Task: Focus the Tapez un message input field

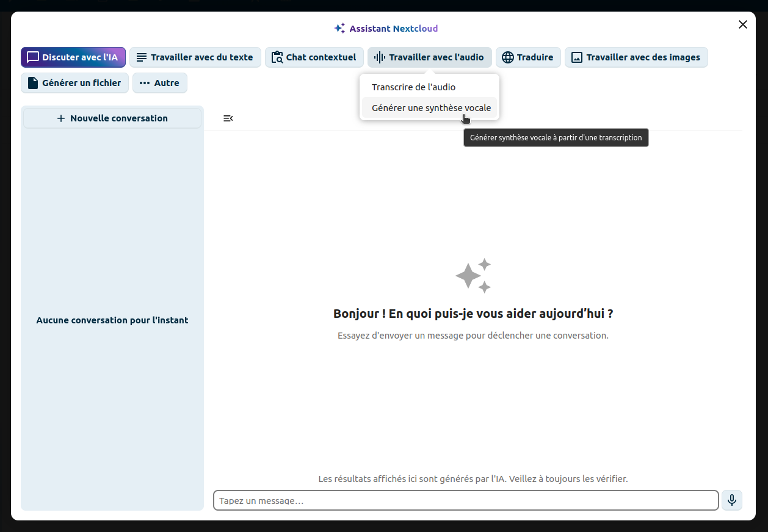Action: coord(465,500)
